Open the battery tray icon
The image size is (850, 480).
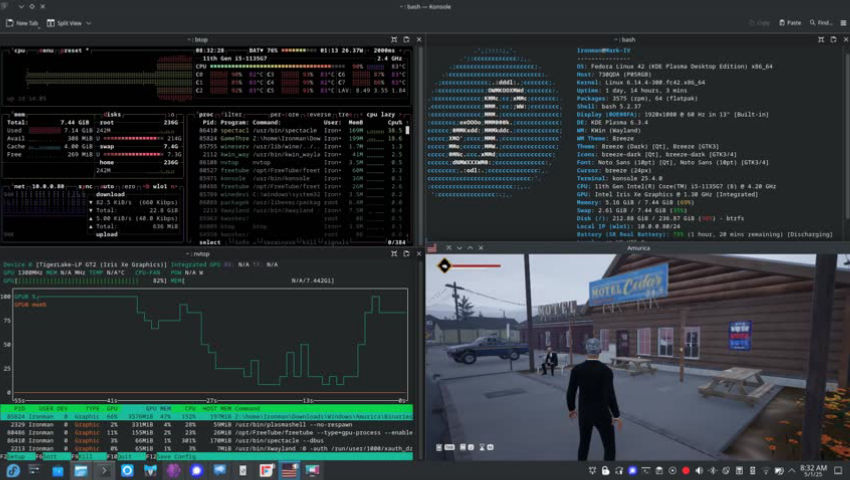coord(779,471)
